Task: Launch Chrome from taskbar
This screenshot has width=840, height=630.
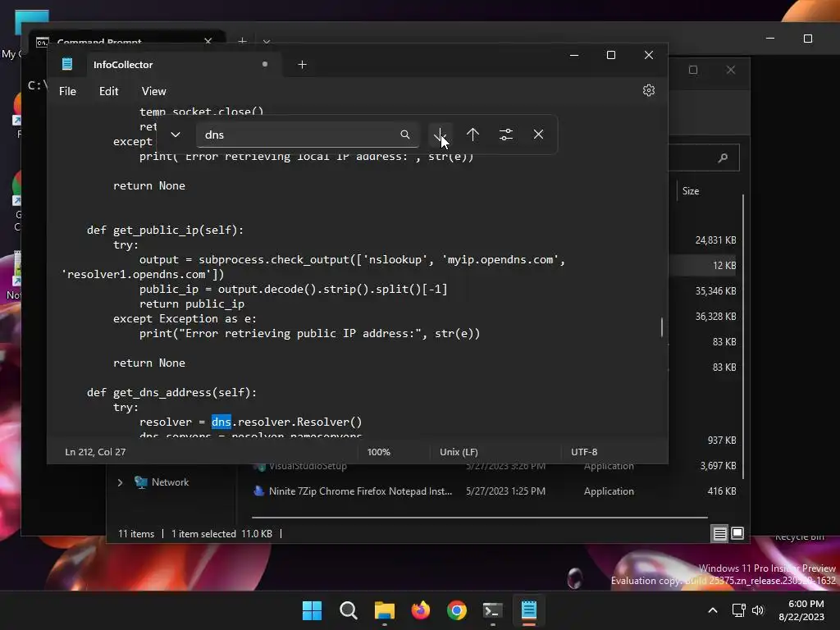Action: (456, 610)
